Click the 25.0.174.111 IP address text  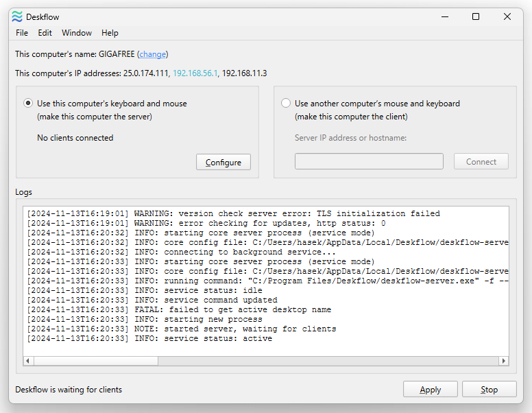[146, 73]
